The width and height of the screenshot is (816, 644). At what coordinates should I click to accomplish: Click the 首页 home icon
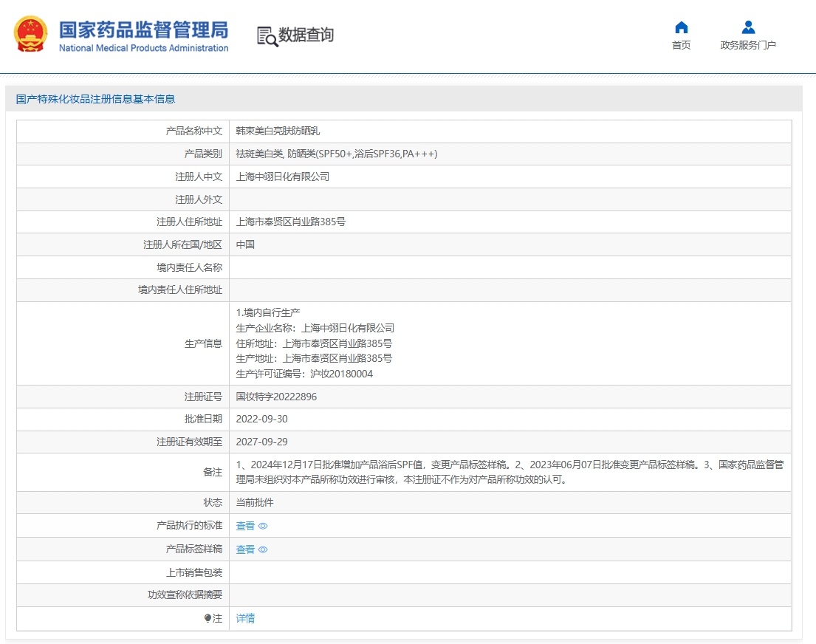pyautogui.click(x=681, y=27)
